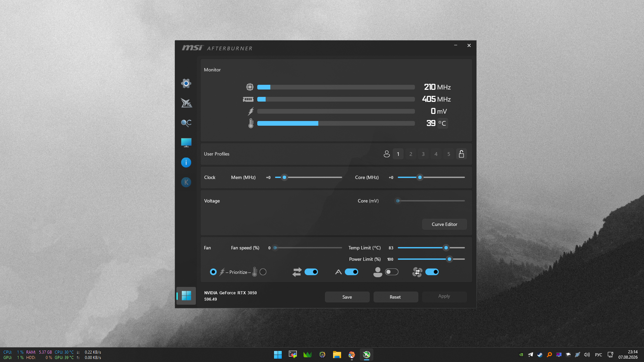This screenshot has height=362, width=644.
Task: Click the orange magnifier tray icon
Action: coord(549,355)
